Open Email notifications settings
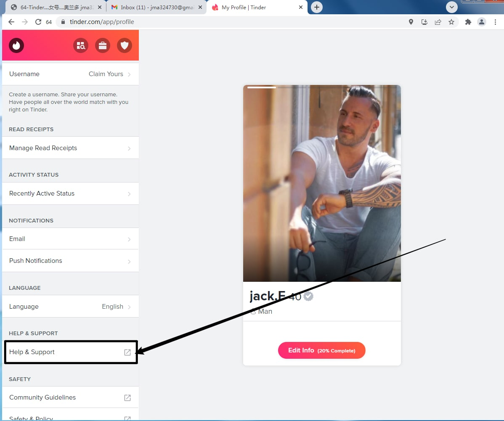Viewport: 504px width, 421px height. (70, 239)
